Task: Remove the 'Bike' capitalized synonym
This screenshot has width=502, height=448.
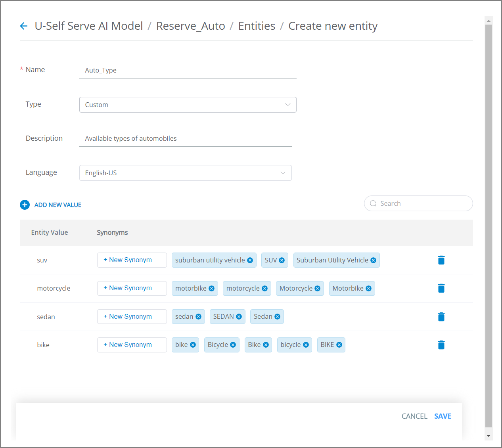Action: click(x=266, y=345)
